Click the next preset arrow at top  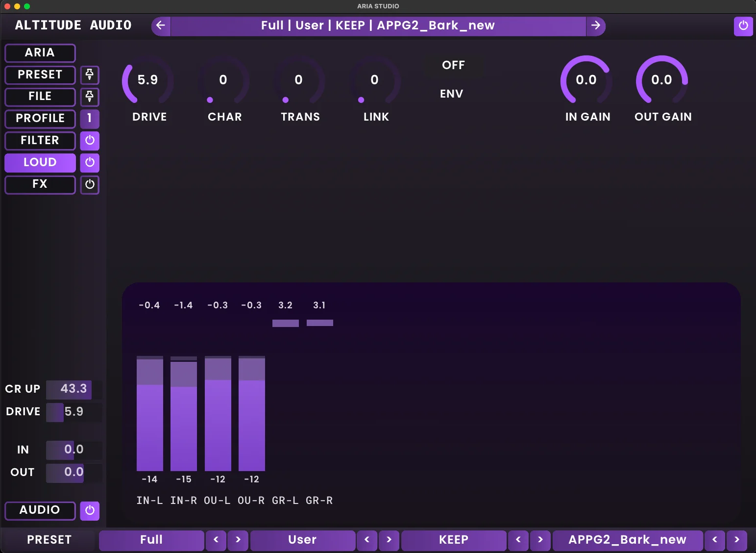pyautogui.click(x=596, y=26)
